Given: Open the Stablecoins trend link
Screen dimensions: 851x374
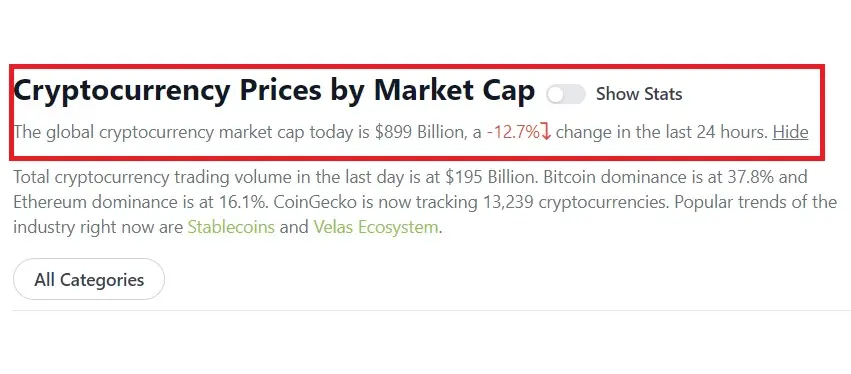Looking at the screenshot, I should point(231,226).
